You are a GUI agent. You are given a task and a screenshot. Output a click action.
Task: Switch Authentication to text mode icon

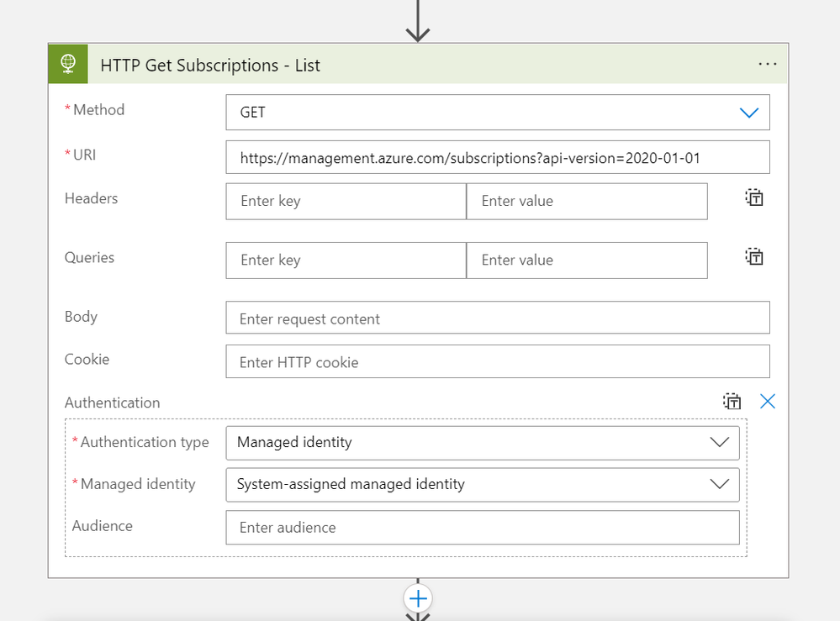[x=732, y=402]
